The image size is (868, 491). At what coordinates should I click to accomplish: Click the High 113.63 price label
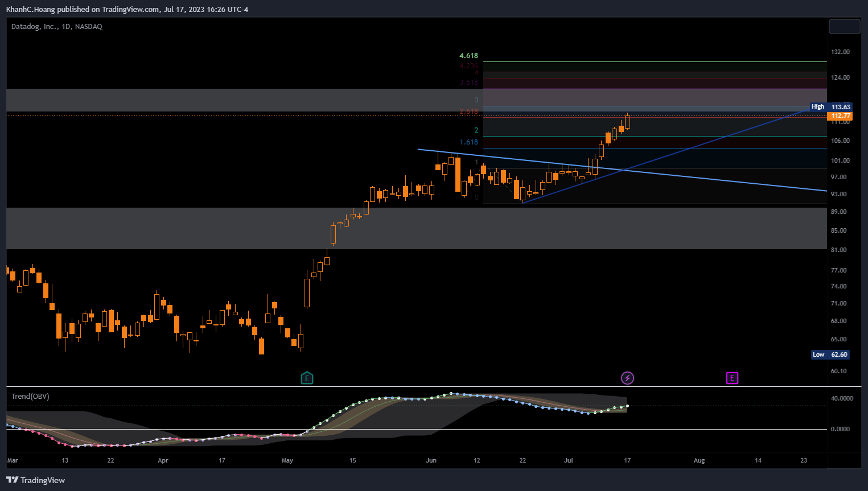click(x=831, y=106)
